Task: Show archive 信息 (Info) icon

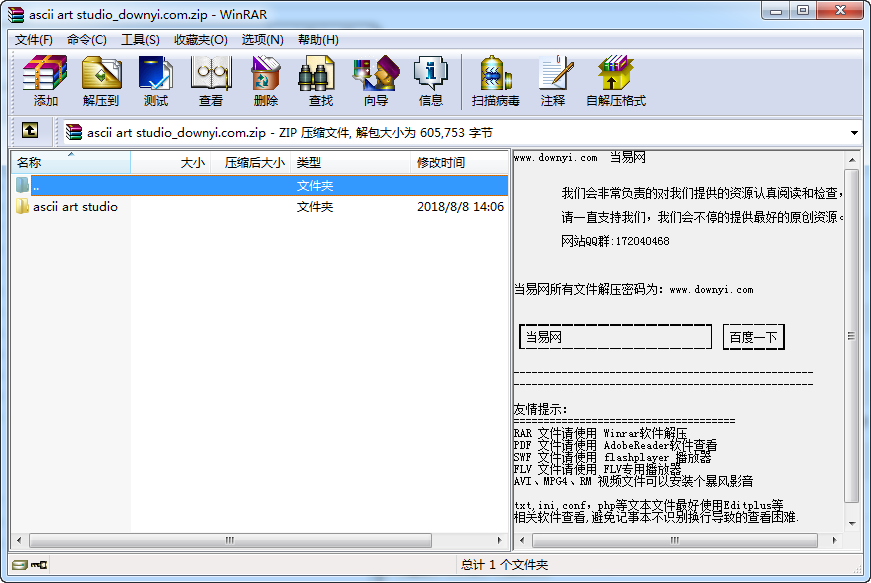Action: click(430, 81)
